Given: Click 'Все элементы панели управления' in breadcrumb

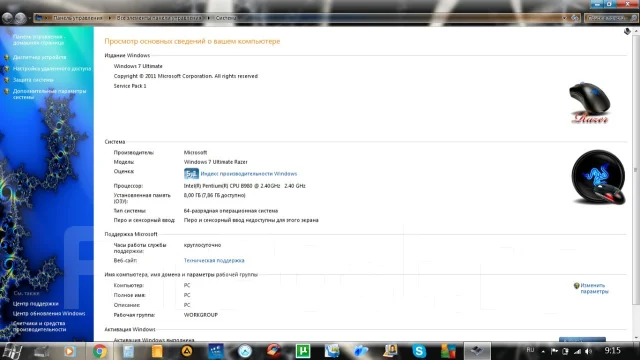Looking at the screenshot, I should pyautogui.click(x=159, y=18).
